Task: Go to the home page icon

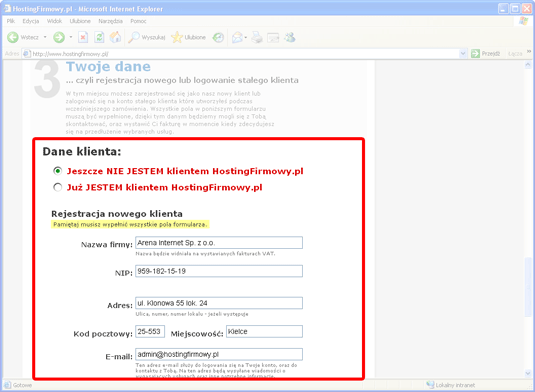Action: [x=115, y=37]
